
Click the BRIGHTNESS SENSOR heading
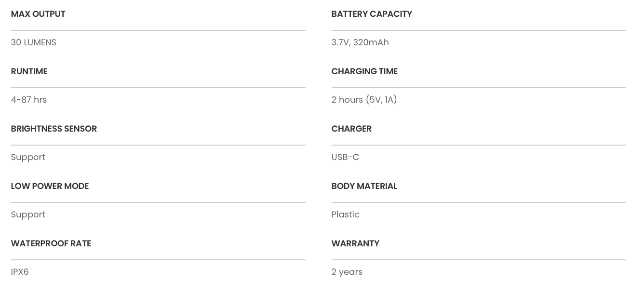click(54, 129)
